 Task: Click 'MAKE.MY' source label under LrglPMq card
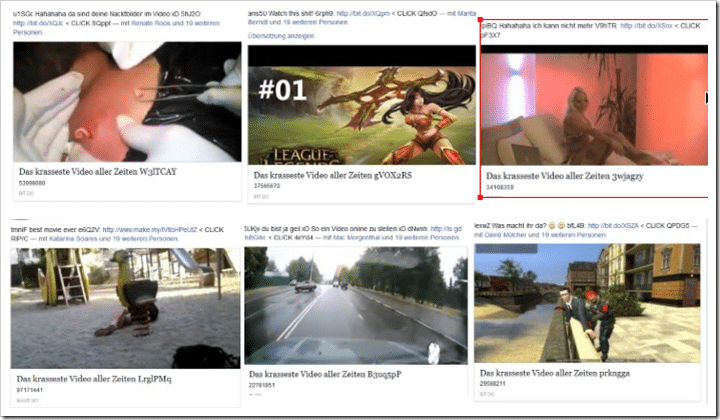click(x=28, y=401)
